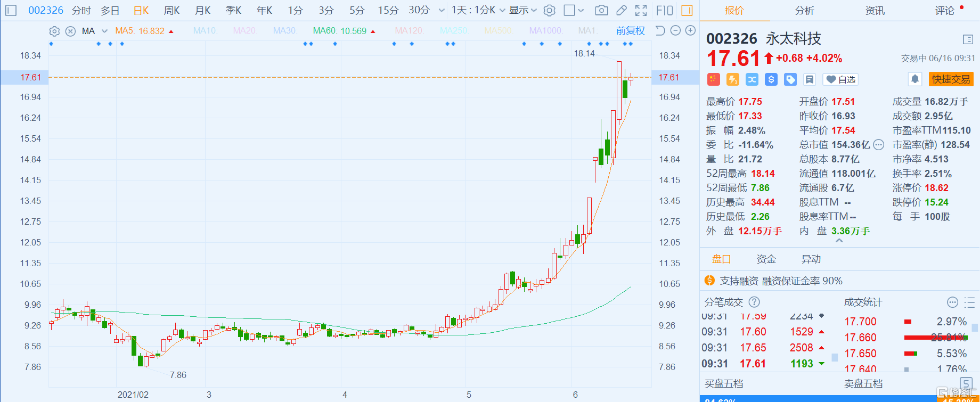Remove the MA indicator with X icon

click(x=70, y=31)
